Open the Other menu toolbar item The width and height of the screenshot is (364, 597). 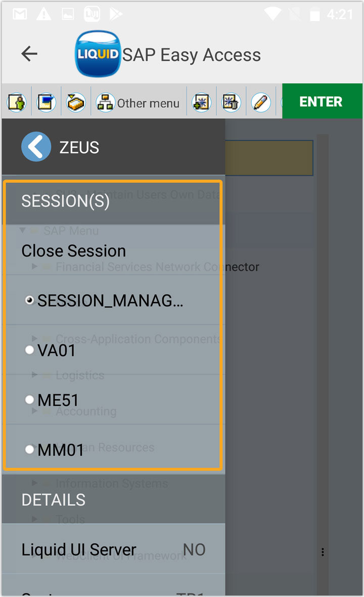[x=138, y=103]
